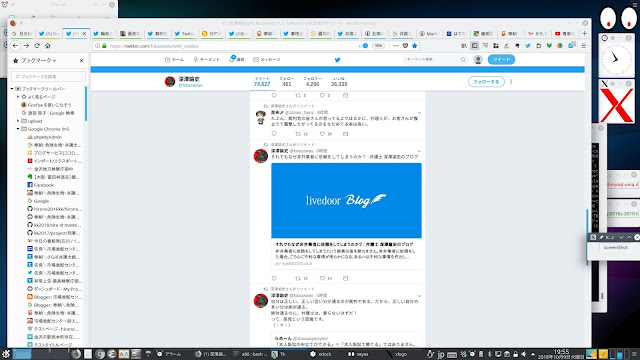Image resolution: width=640 pixels, height=360 pixels.
Task: Switch to the xeyes taskbar entry
Action: (358, 354)
